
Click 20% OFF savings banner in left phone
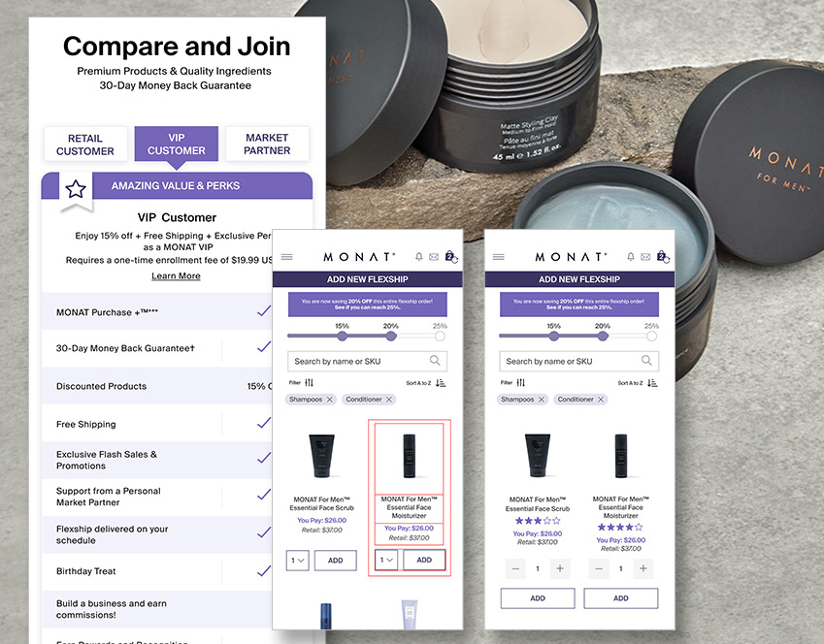click(367, 305)
